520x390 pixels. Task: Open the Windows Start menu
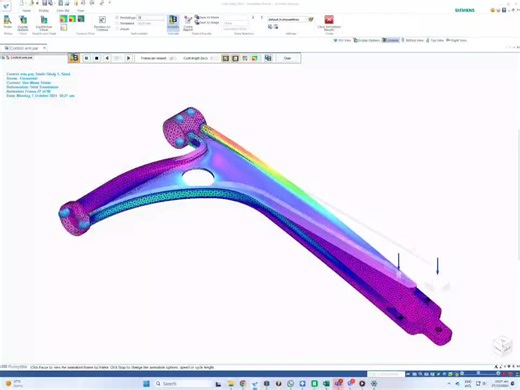(x=146, y=384)
